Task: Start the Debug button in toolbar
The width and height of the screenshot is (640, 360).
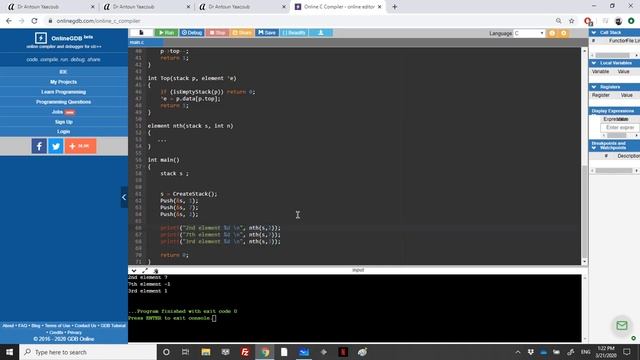Action: (x=192, y=33)
